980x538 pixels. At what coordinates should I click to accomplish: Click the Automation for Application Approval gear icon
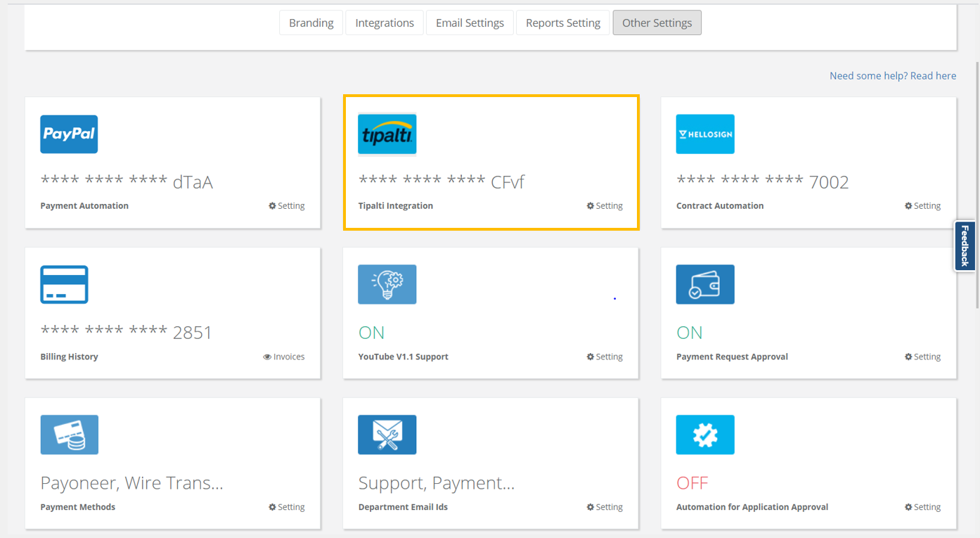[705, 435]
